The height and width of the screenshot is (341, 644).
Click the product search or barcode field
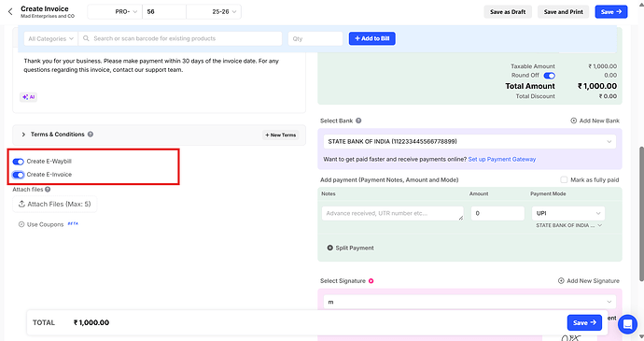(x=180, y=38)
